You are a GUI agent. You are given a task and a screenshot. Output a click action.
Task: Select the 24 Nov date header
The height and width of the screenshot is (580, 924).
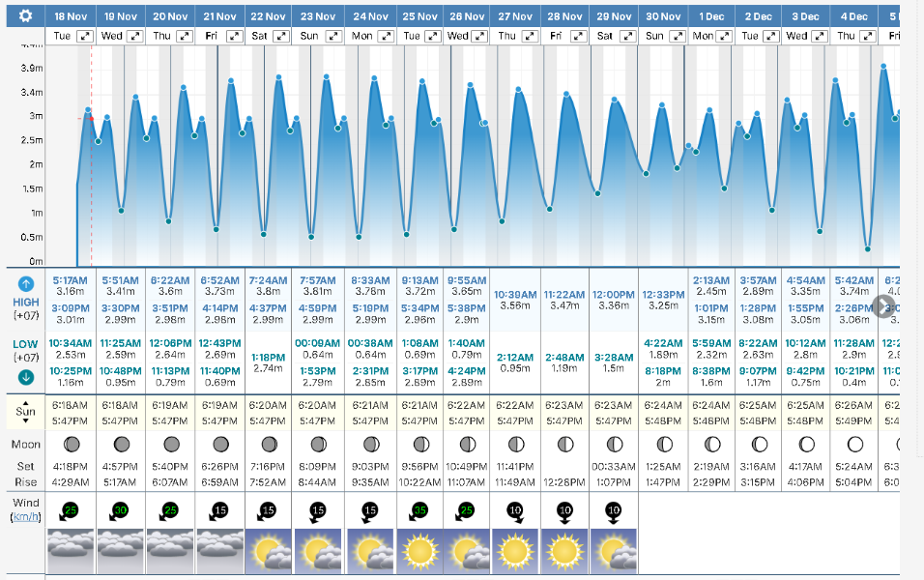(x=372, y=16)
